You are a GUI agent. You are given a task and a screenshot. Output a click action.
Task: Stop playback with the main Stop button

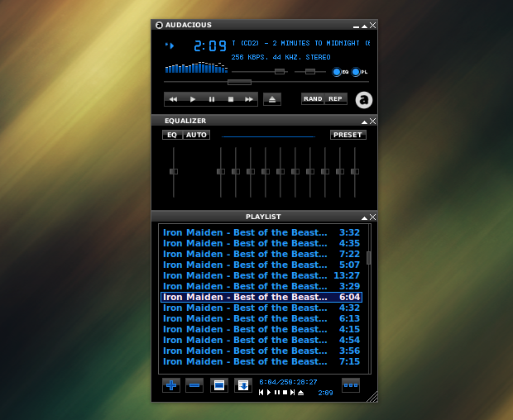(x=231, y=99)
